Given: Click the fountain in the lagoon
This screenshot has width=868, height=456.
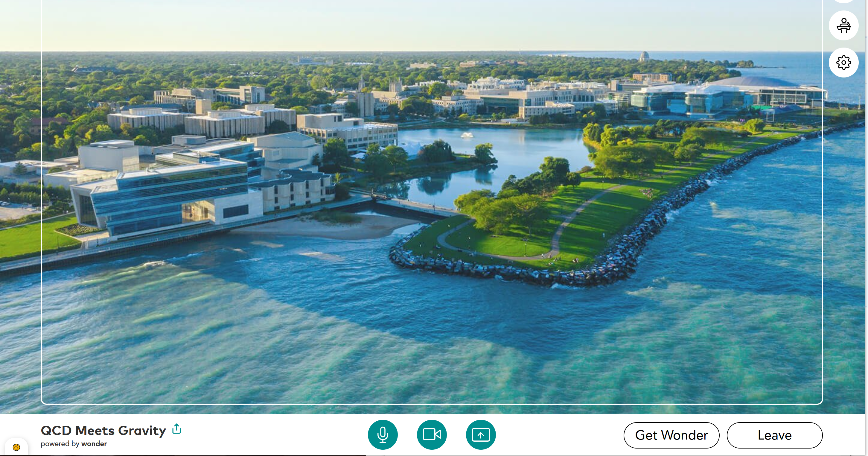Looking at the screenshot, I should click(x=467, y=135).
